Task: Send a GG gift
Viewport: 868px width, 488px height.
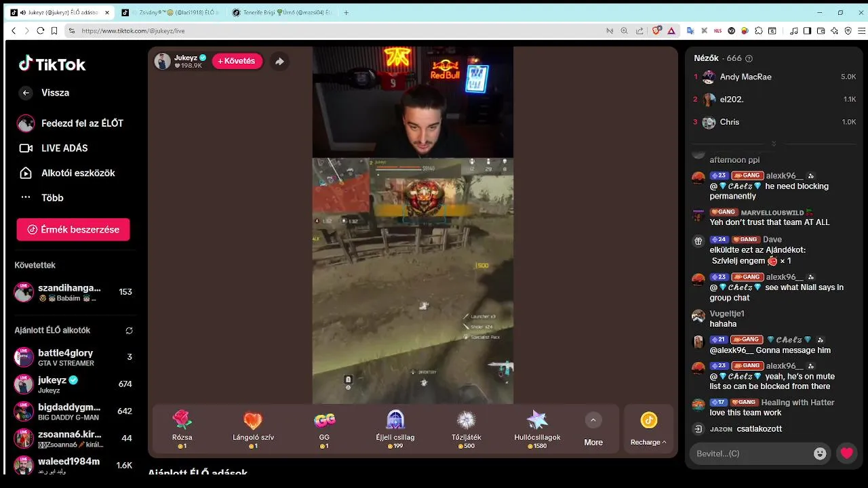Action: tap(324, 429)
